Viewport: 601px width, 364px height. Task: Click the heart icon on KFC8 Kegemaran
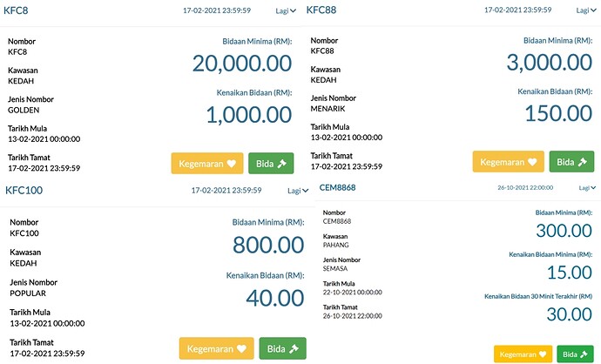tap(231, 164)
